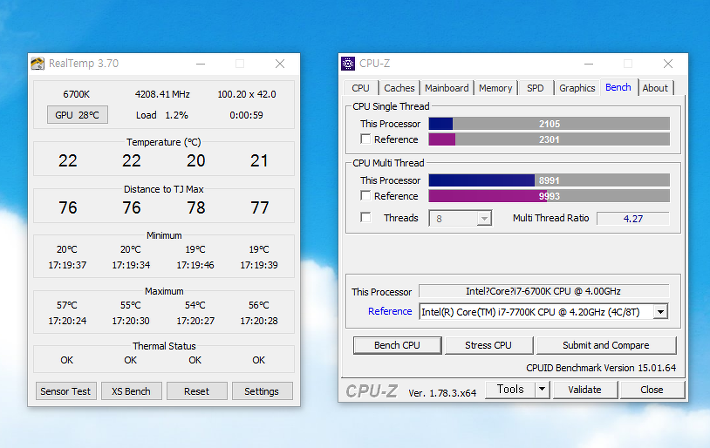Viewport: 710px width, 448px height.
Task: Click the Close button in CPU-Z footer
Action: (652, 390)
